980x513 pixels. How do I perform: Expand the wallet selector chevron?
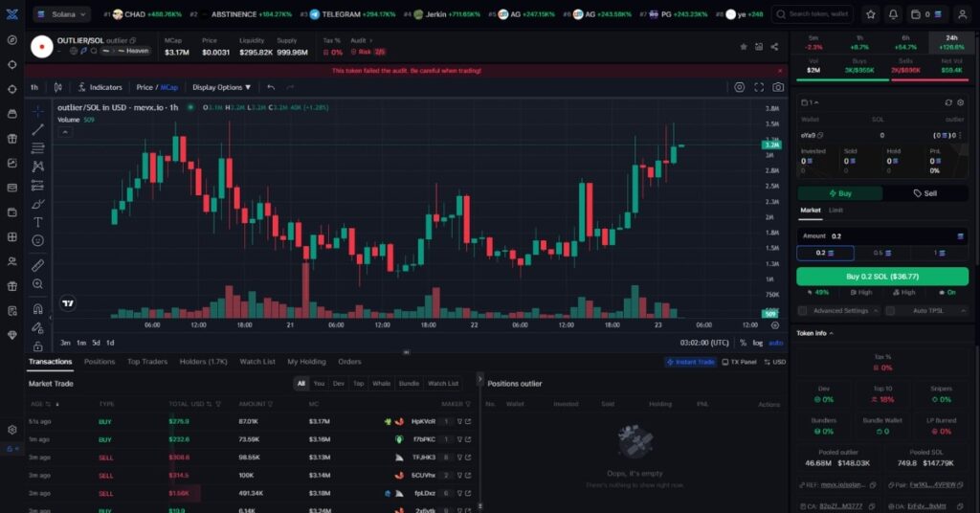[811, 102]
